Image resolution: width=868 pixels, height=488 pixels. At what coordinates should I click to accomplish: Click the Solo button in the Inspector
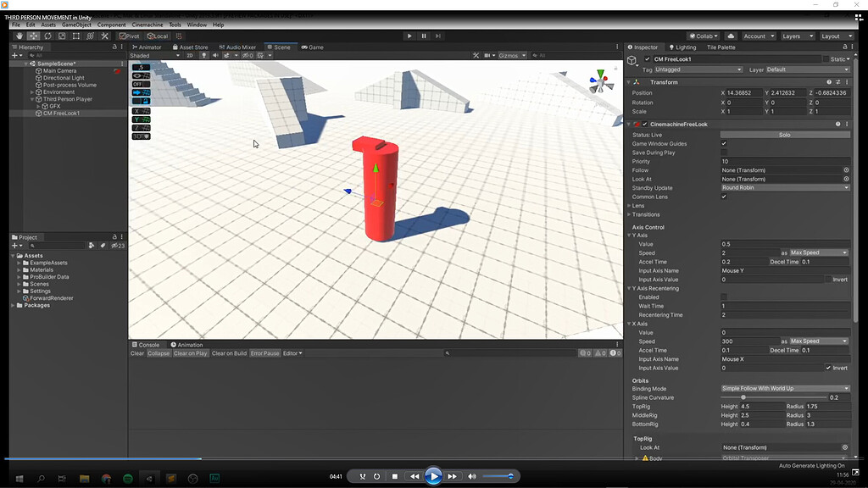click(784, 135)
